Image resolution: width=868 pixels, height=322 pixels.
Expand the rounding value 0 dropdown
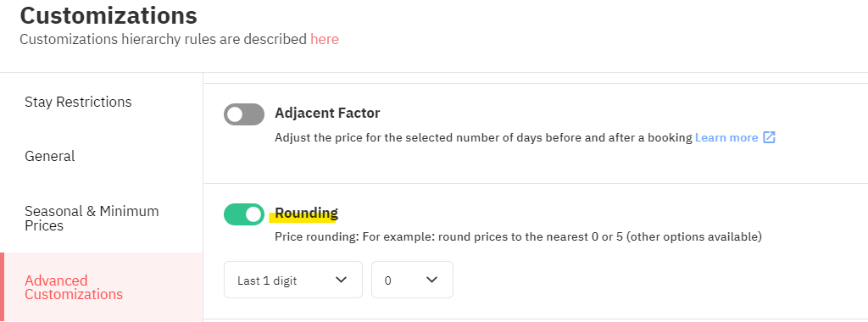[x=413, y=280]
